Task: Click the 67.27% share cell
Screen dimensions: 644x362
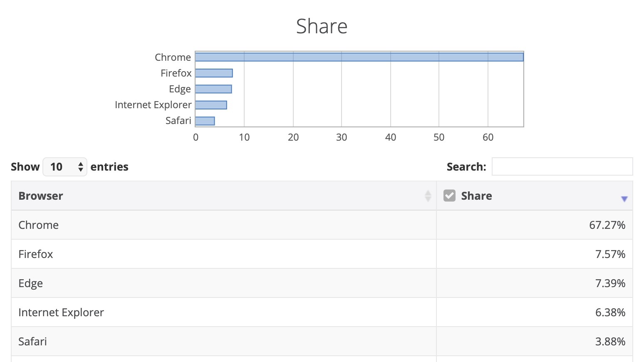Action: coord(607,225)
